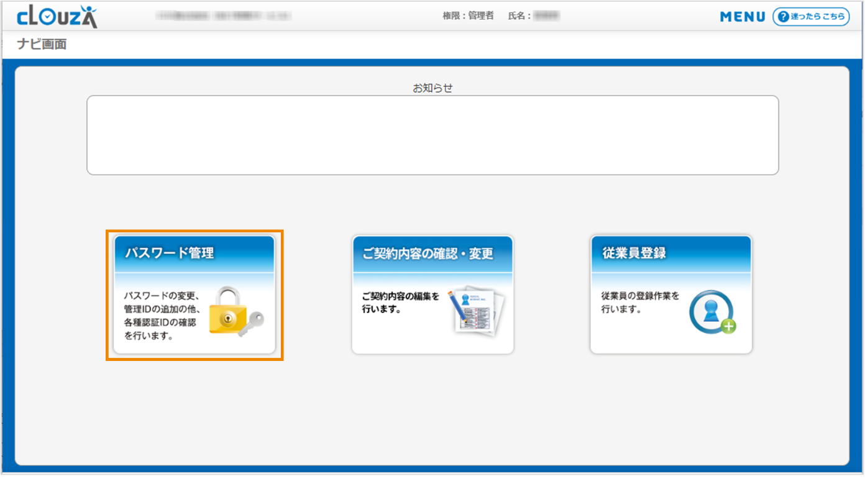Click the 従業員の登録作業を行います text
Image resolution: width=868 pixels, height=479 pixels.
[x=640, y=303]
